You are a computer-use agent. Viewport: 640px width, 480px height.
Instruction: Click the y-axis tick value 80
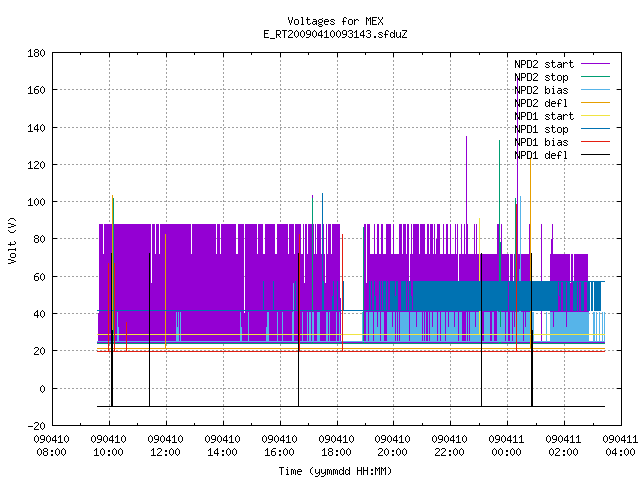point(39,239)
